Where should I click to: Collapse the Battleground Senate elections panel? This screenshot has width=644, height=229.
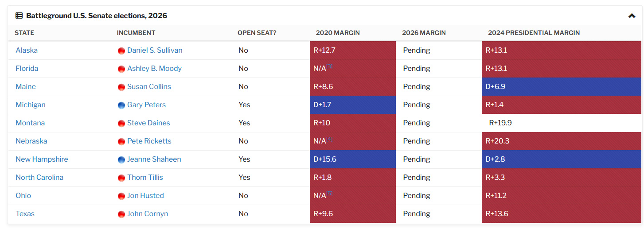click(x=632, y=16)
